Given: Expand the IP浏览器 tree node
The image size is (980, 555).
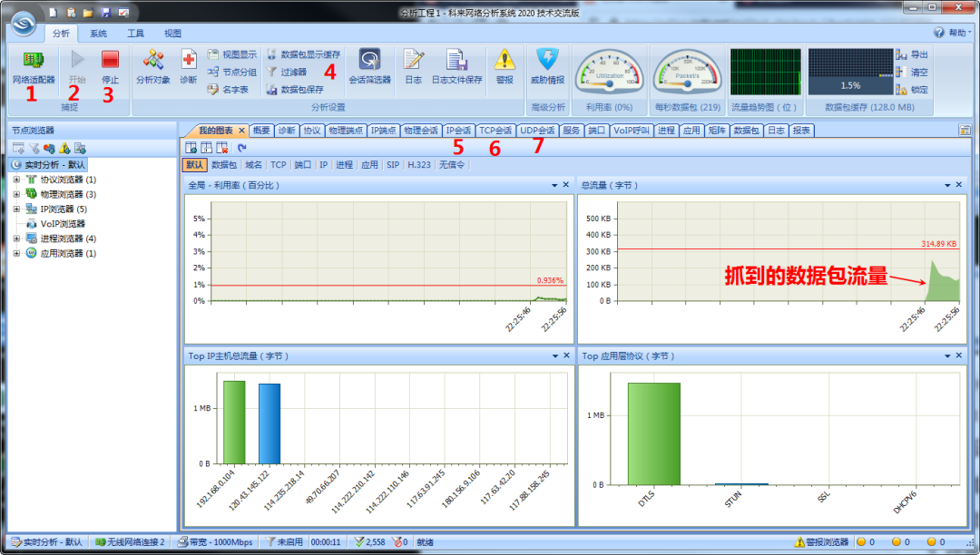Looking at the screenshot, I should (x=17, y=209).
